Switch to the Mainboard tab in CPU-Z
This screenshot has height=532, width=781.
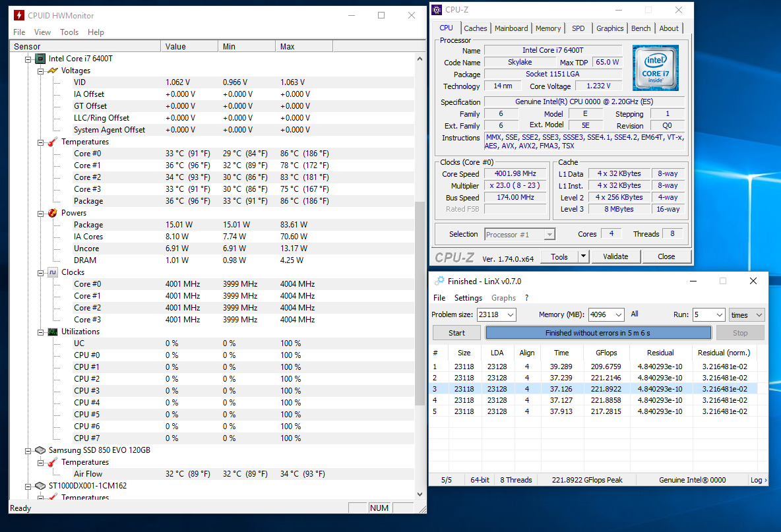tap(511, 28)
